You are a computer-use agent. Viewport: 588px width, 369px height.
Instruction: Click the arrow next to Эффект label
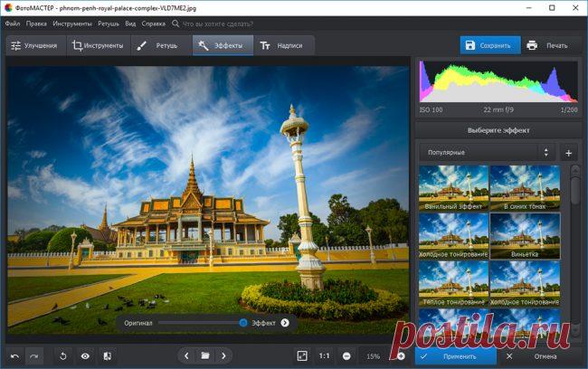pyautogui.click(x=285, y=323)
